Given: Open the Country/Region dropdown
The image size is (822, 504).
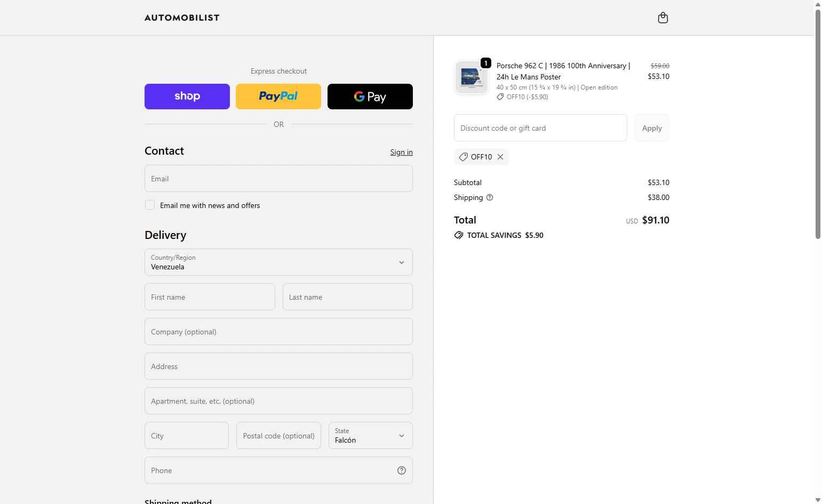Looking at the screenshot, I should coord(278,262).
